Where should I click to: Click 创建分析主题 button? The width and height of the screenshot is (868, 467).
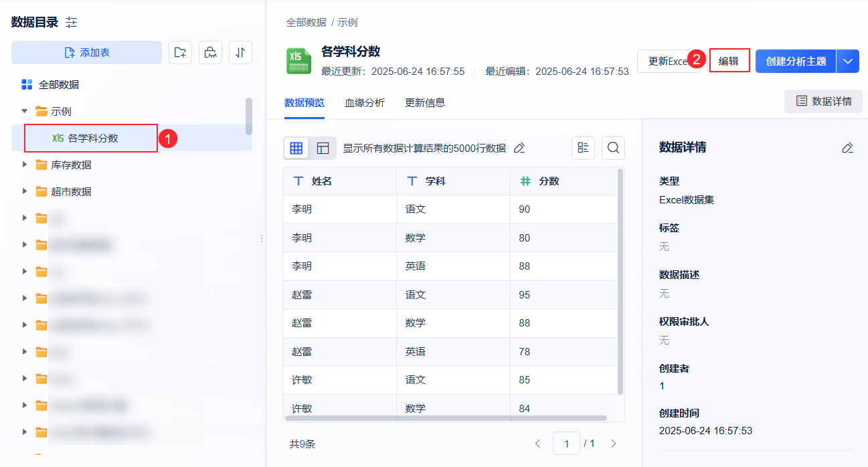coord(796,61)
